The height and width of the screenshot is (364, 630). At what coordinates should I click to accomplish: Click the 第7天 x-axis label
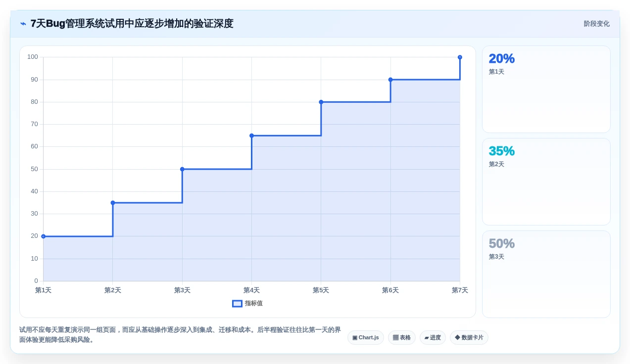pyautogui.click(x=460, y=290)
